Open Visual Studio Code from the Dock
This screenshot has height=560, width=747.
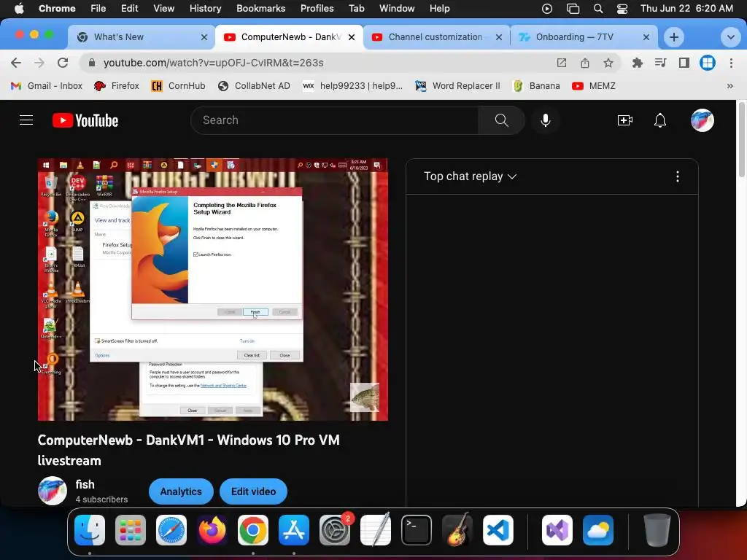[498, 530]
